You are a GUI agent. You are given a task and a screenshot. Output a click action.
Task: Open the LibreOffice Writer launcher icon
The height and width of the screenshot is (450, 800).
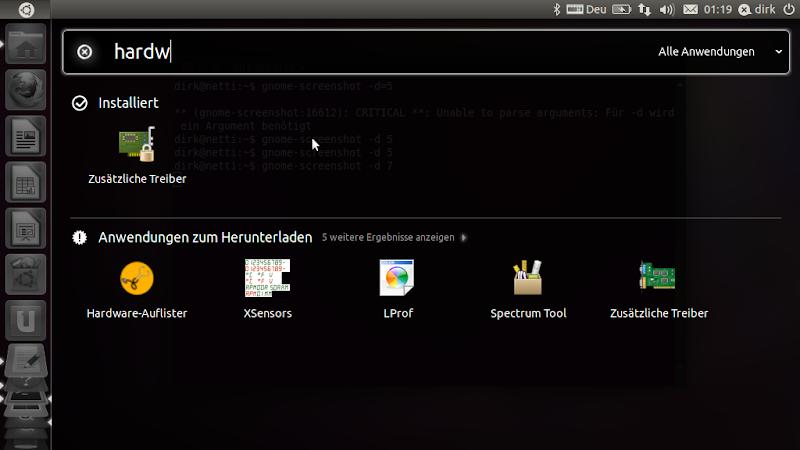26,136
